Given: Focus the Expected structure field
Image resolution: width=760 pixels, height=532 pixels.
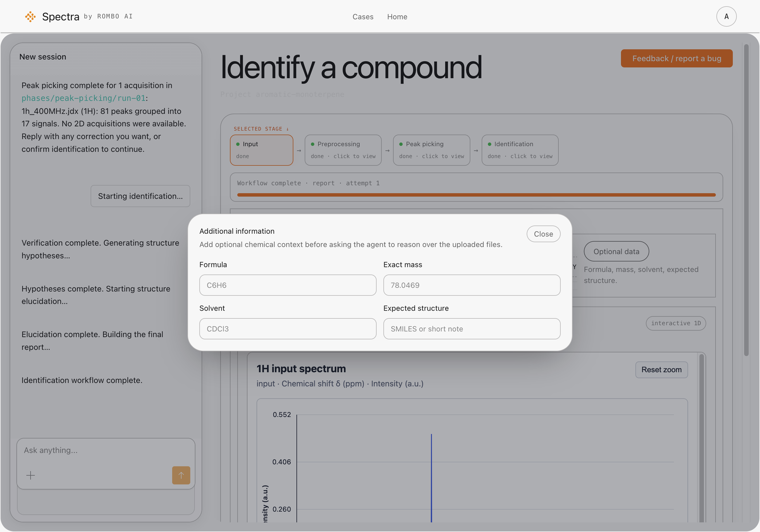Looking at the screenshot, I should [x=472, y=329].
